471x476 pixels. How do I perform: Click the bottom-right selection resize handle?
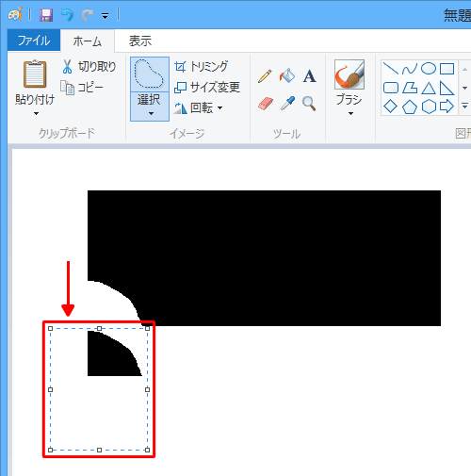147,450
